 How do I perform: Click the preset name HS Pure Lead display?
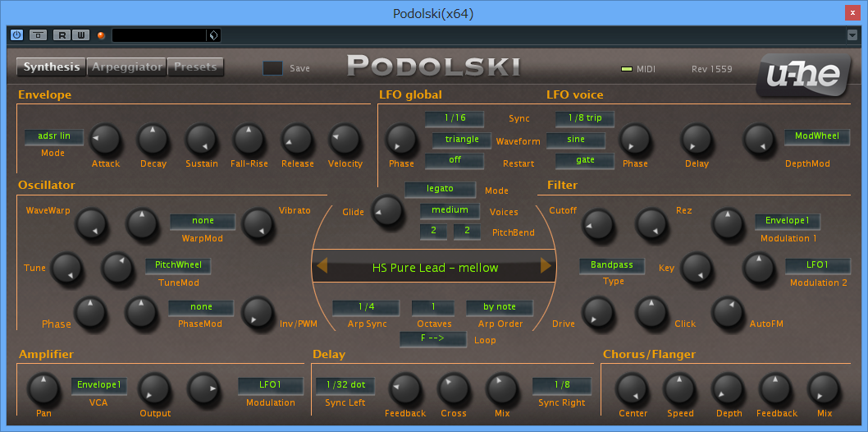coord(435,268)
